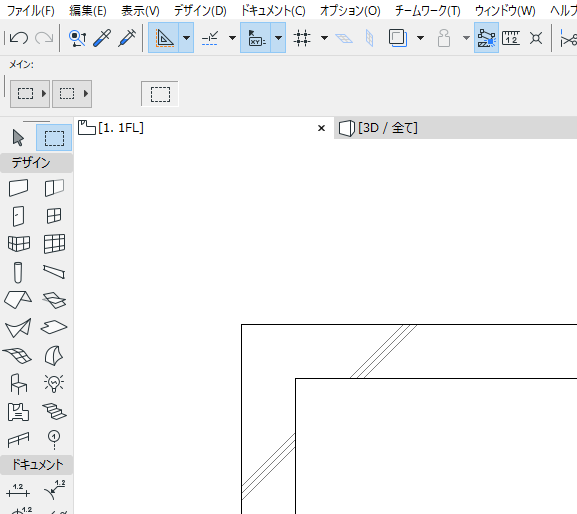Viewport: 577px width, 514px height.
Task: Select the Linear Dimension tool
Action: click(18, 490)
